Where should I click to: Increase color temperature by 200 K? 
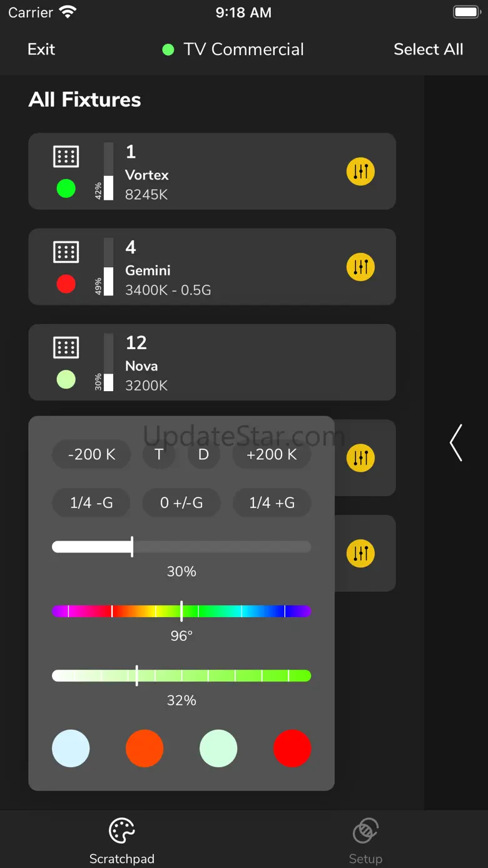272,454
